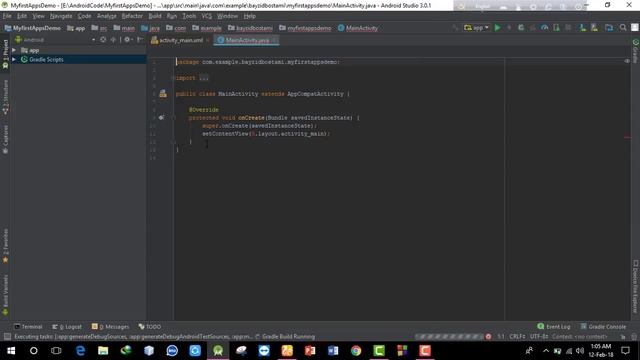Screen dimensions: 640x360
Task: Toggle read-only lock in status bar
Action: coord(623,337)
